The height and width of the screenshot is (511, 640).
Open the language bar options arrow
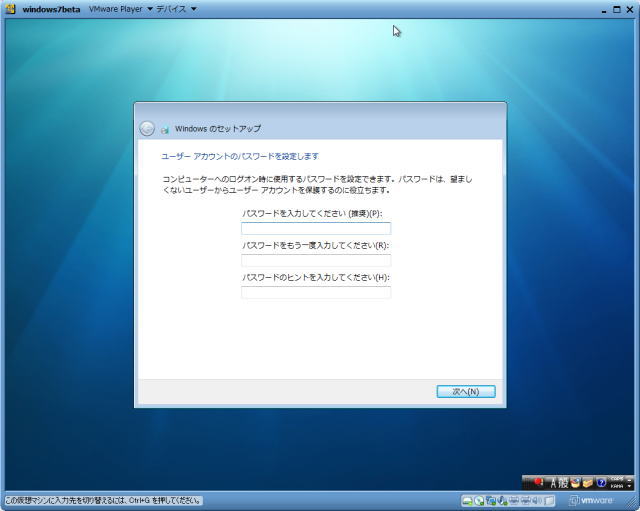coord(629,486)
